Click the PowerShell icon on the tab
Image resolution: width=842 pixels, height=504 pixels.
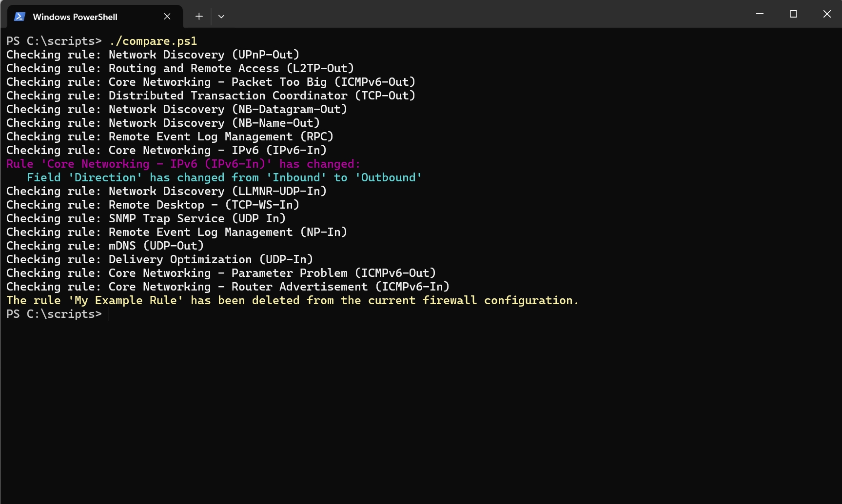(19, 16)
